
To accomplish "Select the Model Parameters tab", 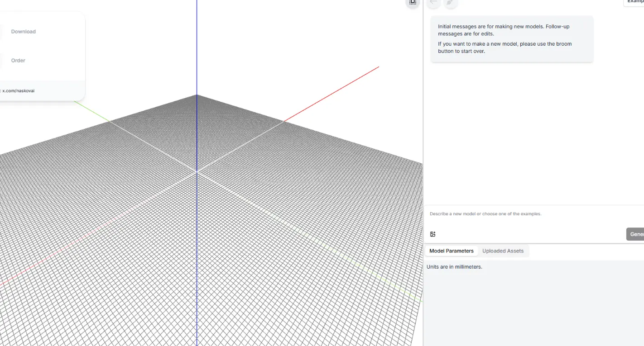I will click(451, 251).
